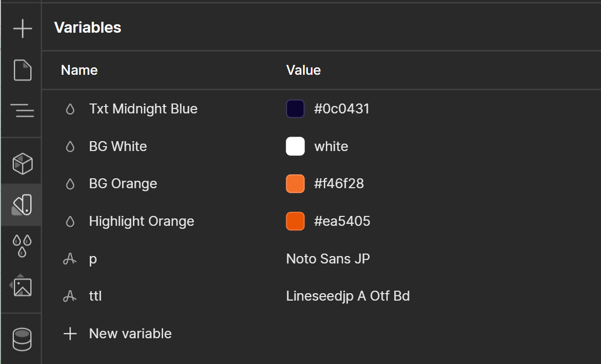Open the CMS database icon
Viewport: 601px width, 364px height.
coord(22,339)
